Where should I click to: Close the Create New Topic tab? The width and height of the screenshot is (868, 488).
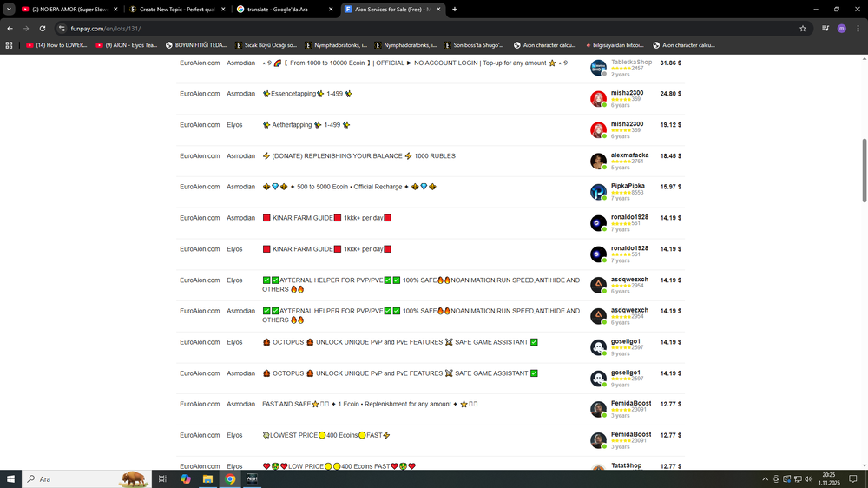(223, 9)
